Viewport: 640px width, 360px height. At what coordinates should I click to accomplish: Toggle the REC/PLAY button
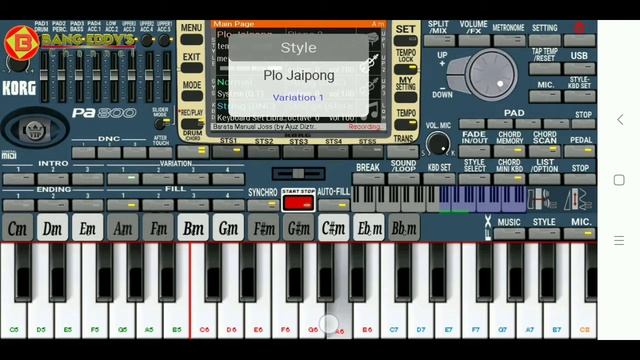191,123
